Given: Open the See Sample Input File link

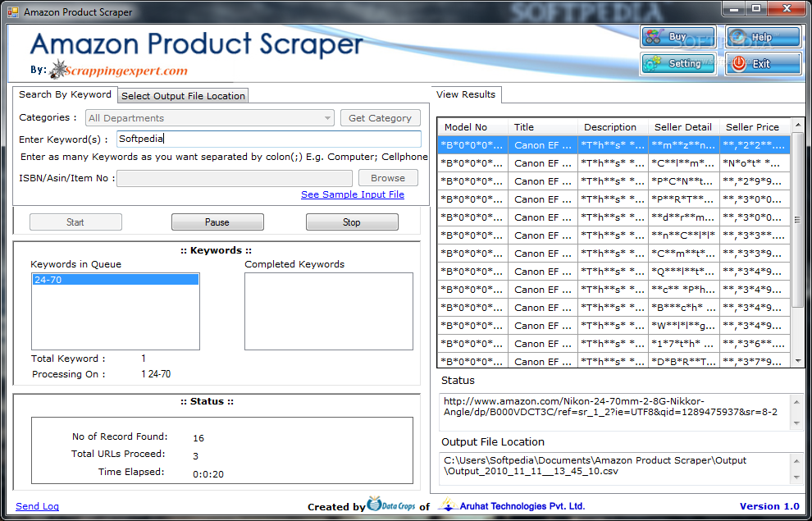Looking at the screenshot, I should point(353,194).
